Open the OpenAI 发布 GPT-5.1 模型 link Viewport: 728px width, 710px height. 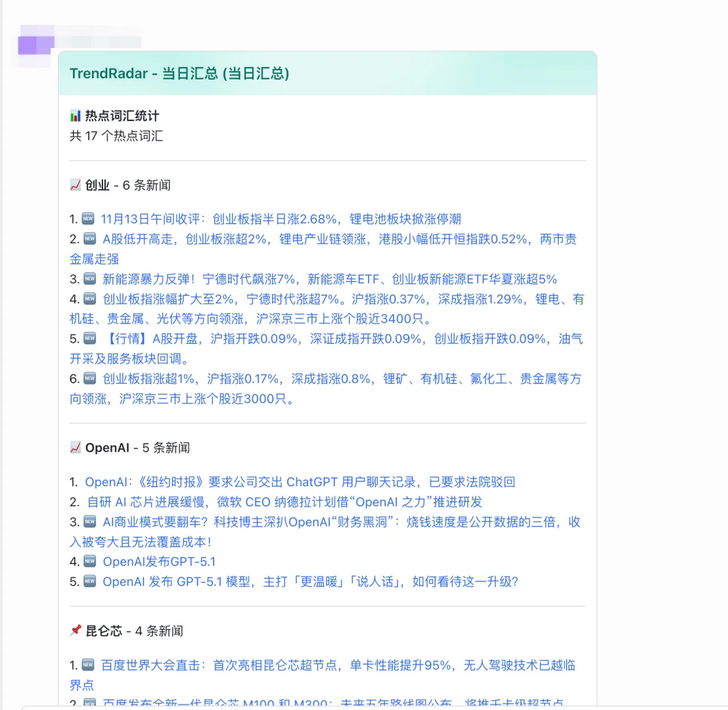309,581
